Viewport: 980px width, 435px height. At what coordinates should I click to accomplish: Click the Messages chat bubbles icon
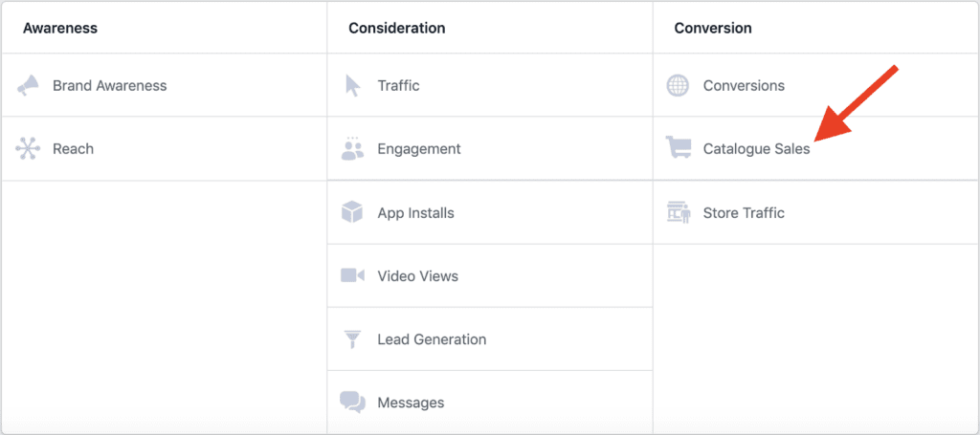tap(353, 402)
